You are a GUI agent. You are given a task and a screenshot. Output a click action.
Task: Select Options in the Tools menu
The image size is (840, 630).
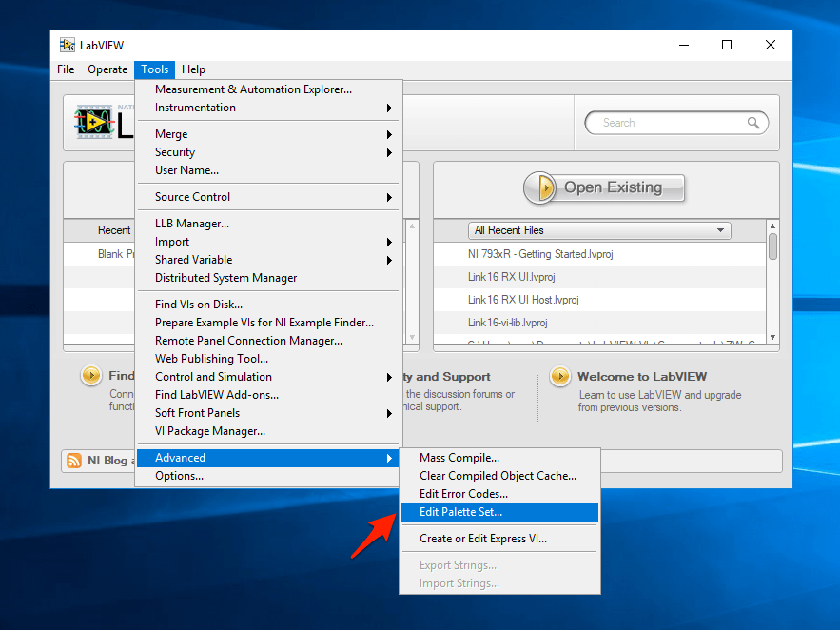coord(180,476)
